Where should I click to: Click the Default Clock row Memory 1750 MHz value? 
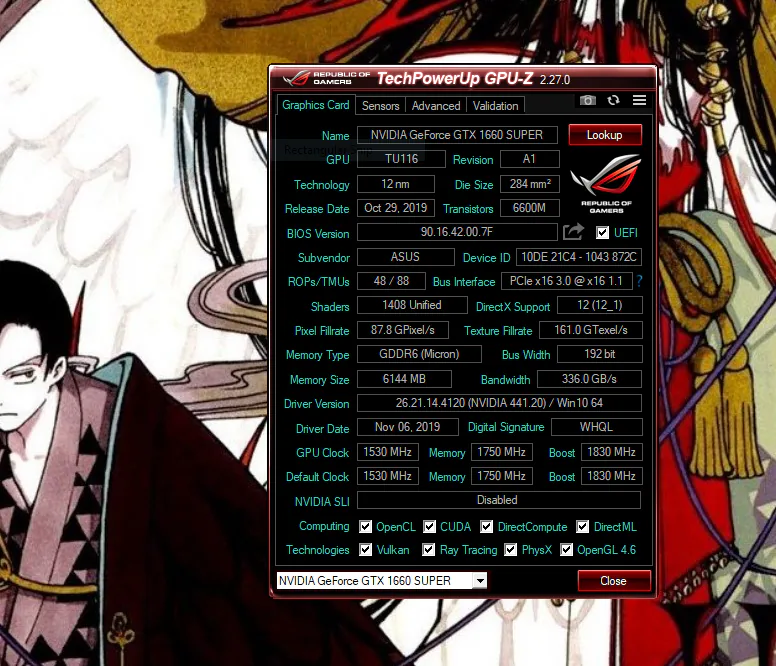502,476
